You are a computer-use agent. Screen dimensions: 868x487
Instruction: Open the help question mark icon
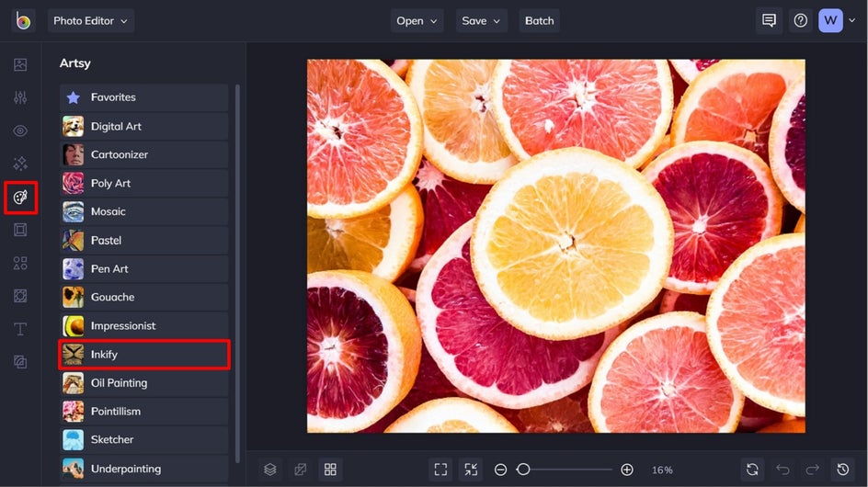[801, 21]
